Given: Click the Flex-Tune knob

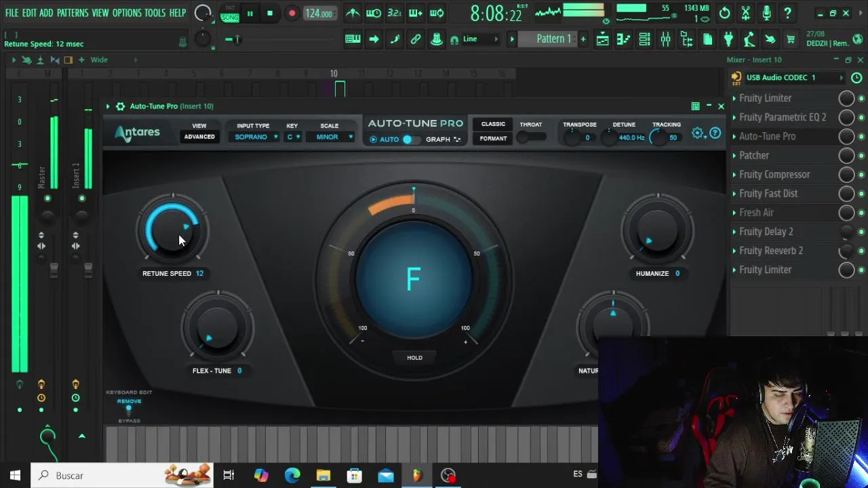Looking at the screenshot, I should (x=218, y=327).
